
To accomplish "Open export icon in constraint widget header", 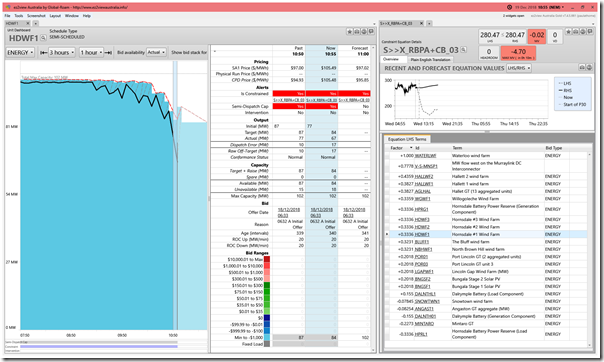I will pos(582,32).
